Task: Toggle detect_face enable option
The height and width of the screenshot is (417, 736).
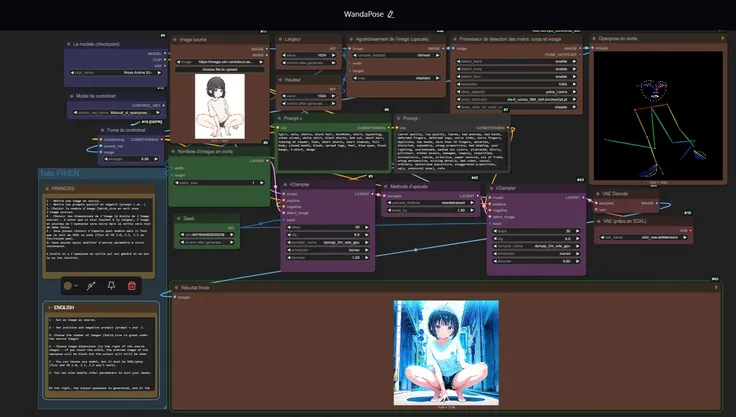Action: [516, 77]
